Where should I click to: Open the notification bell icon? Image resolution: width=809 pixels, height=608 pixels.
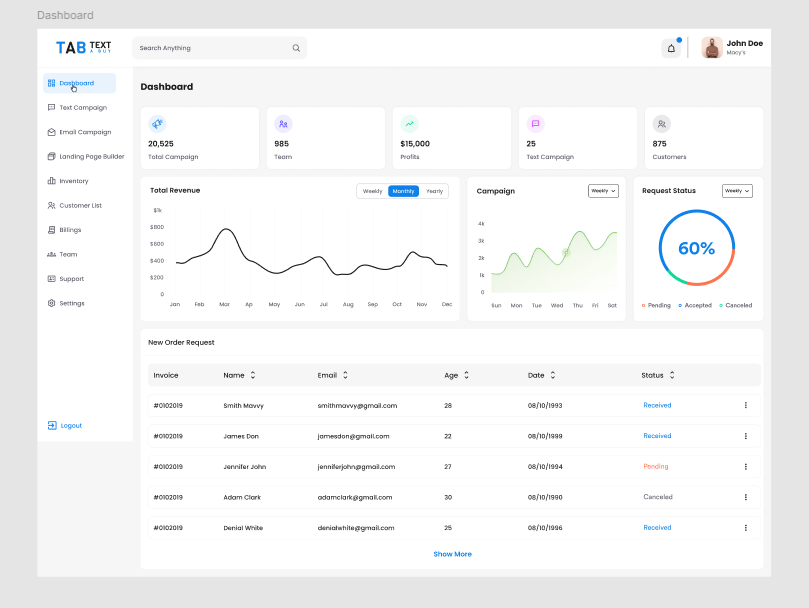tap(671, 48)
